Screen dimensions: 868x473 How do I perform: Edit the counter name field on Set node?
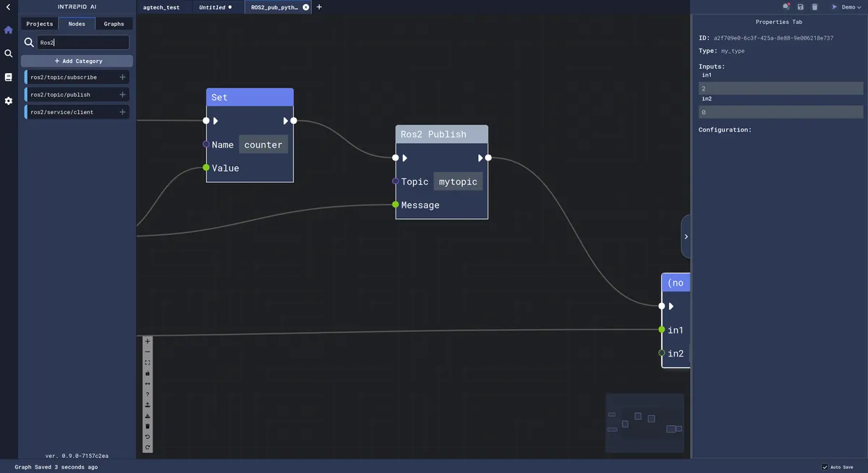(x=263, y=145)
